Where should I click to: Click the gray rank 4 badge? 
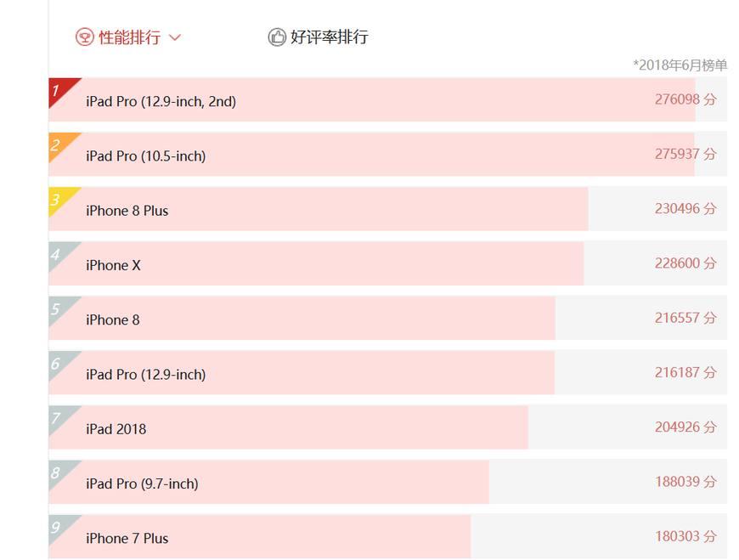click(x=59, y=252)
